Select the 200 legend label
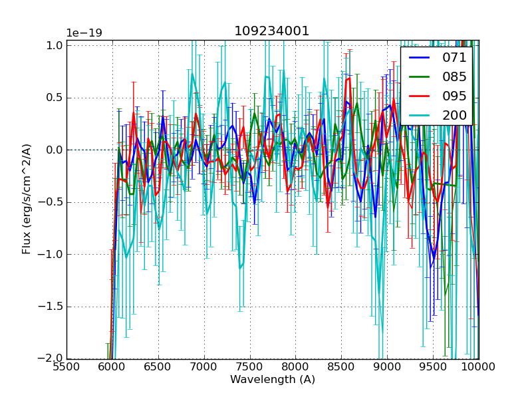This screenshot has width=532, height=399. click(x=454, y=115)
